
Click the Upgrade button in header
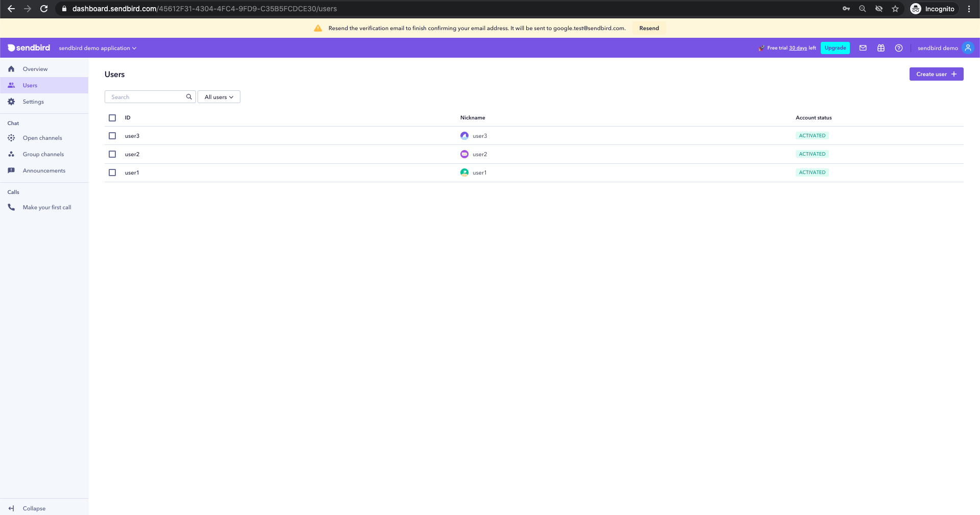tap(835, 48)
